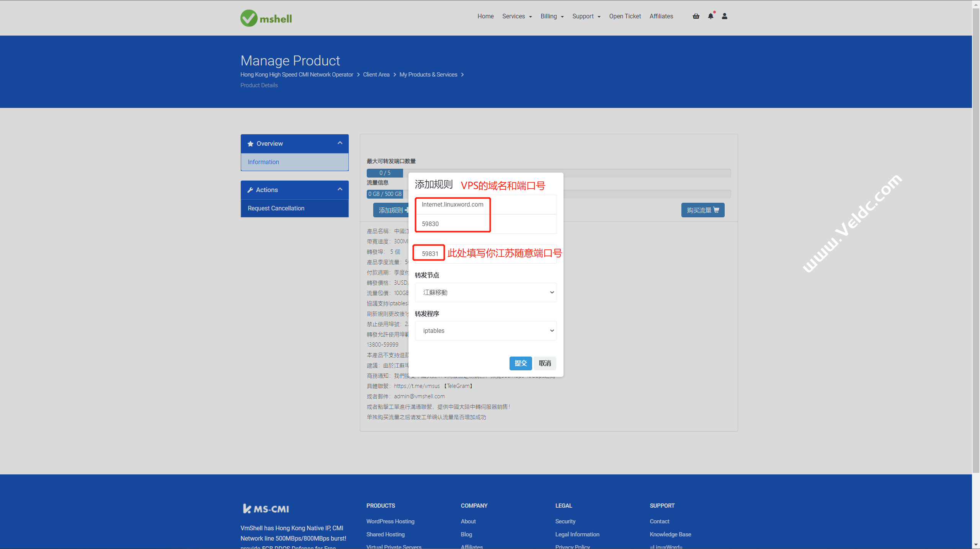Open the user account icon

724,16
